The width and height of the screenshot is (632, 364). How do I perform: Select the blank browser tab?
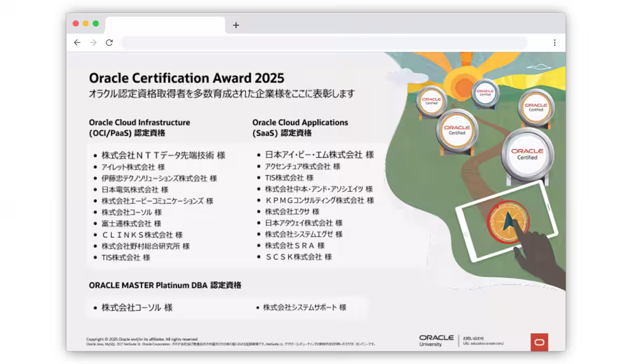[165, 25]
